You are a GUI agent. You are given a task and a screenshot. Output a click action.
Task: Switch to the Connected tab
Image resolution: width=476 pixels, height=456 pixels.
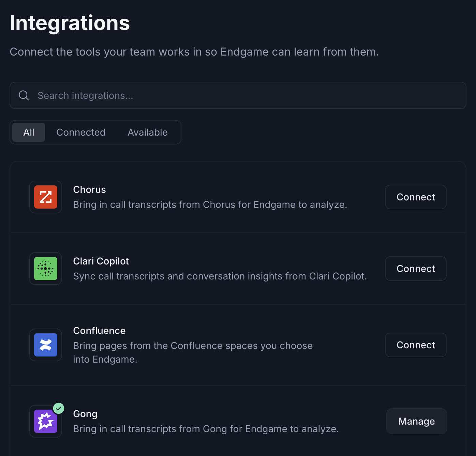pos(81,132)
